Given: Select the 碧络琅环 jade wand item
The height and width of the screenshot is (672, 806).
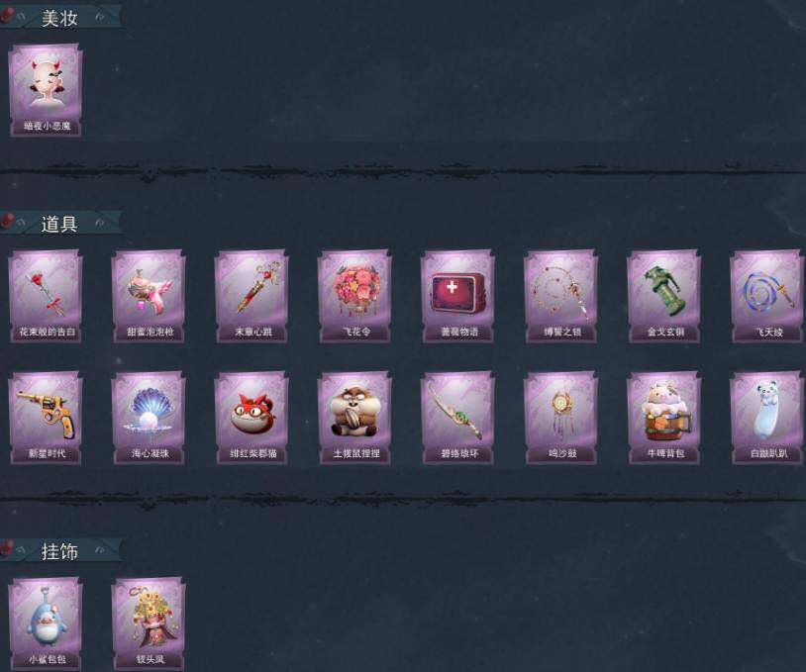Looking at the screenshot, I should pyautogui.click(x=458, y=419).
